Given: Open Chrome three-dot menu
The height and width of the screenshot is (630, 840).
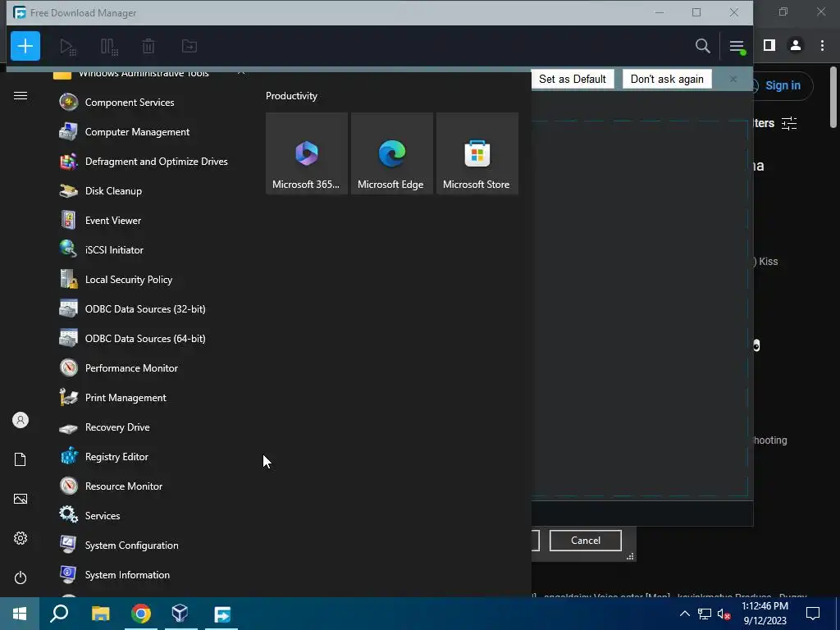Looking at the screenshot, I should pos(822,46).
